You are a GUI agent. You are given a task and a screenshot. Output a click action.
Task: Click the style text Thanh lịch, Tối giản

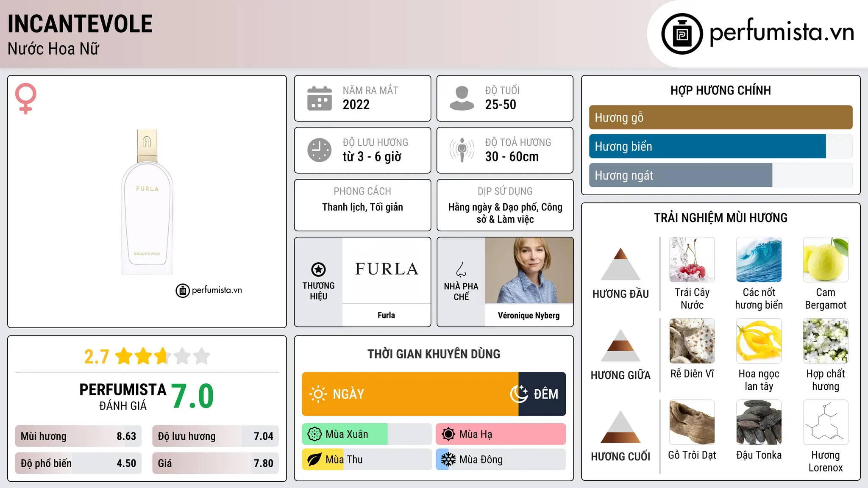tap(362, 207)
